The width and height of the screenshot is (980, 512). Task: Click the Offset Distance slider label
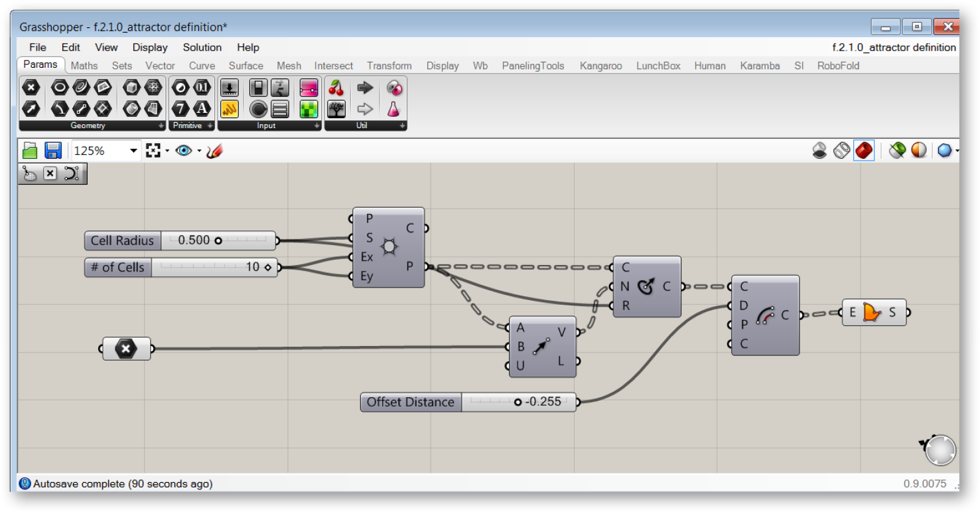coord(411,402)
